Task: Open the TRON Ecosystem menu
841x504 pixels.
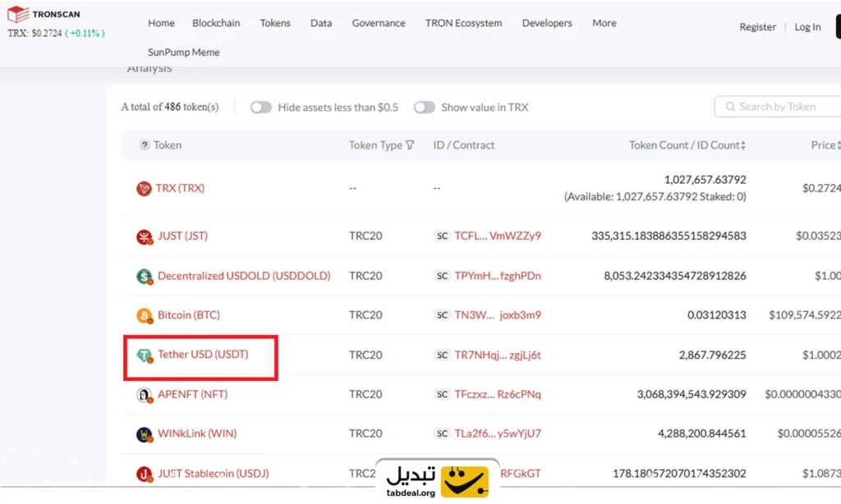Action: click(463, 23)
